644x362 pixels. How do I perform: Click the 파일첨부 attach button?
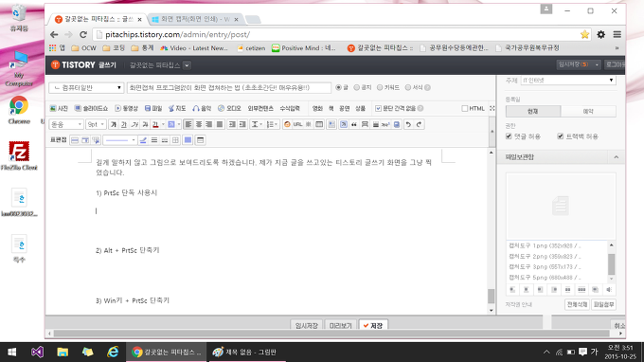coord(604,304)
